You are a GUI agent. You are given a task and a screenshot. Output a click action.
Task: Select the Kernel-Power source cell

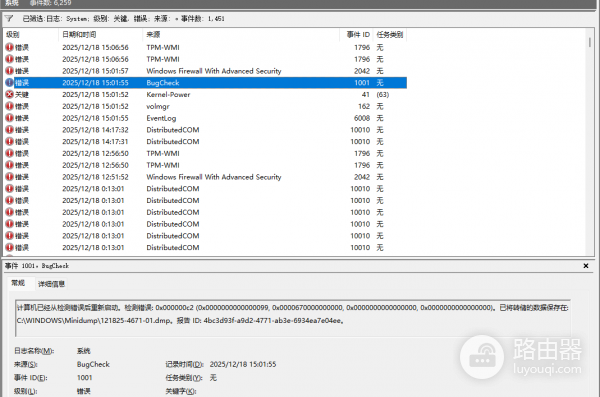point(168,95)
